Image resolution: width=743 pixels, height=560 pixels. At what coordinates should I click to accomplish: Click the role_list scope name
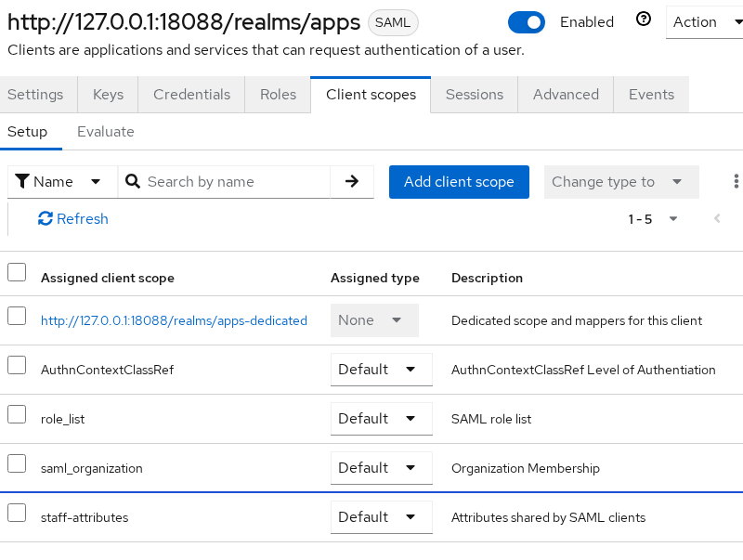62,419
